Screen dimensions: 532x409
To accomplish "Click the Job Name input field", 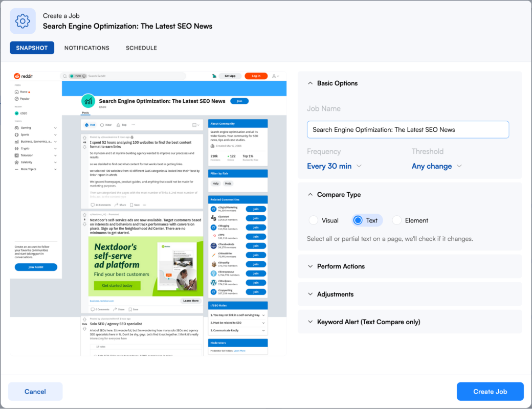I will click(x=408, y=129).
